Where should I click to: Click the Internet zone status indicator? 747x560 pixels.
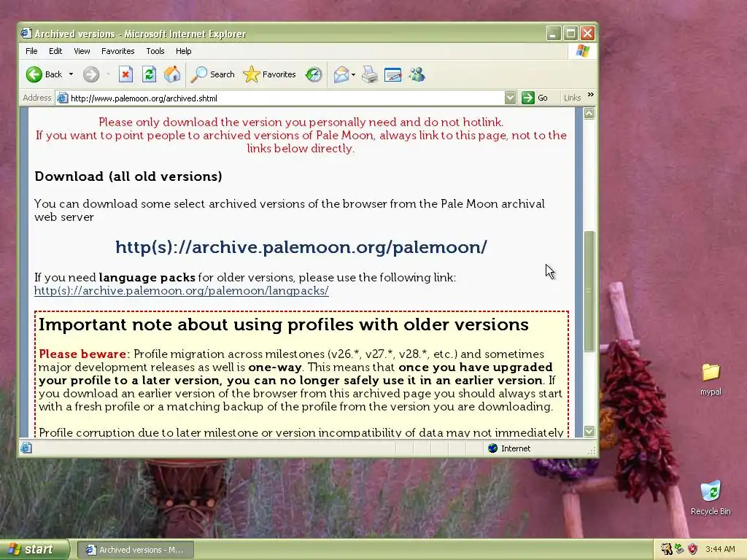[509, 448]
